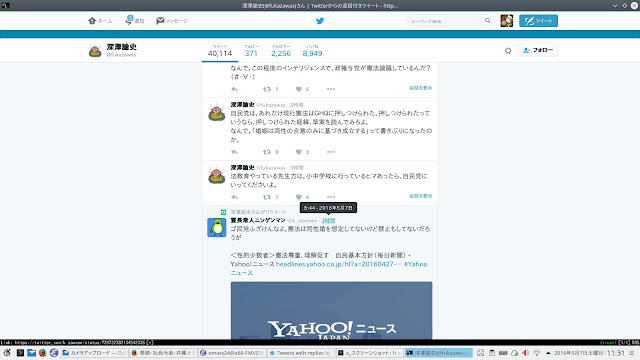Follow the @fukazawas profile
The height and width of the screenshot is (360, 640).
(538, 50)
